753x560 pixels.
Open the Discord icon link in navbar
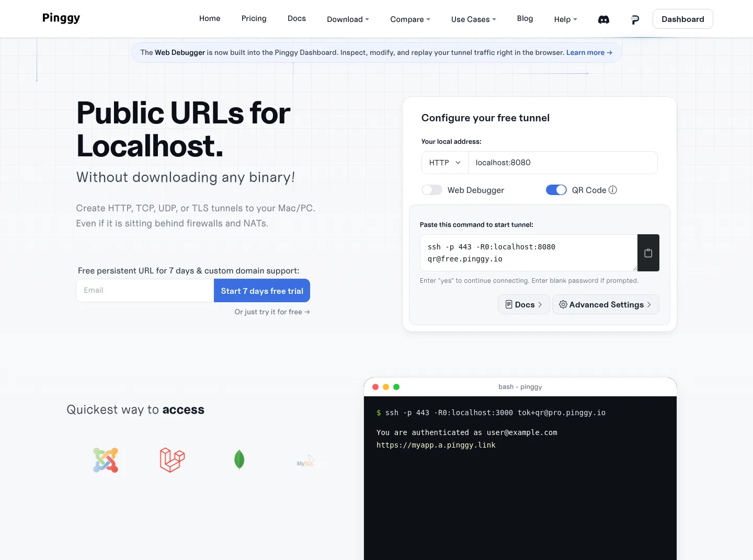coord(603,19)
